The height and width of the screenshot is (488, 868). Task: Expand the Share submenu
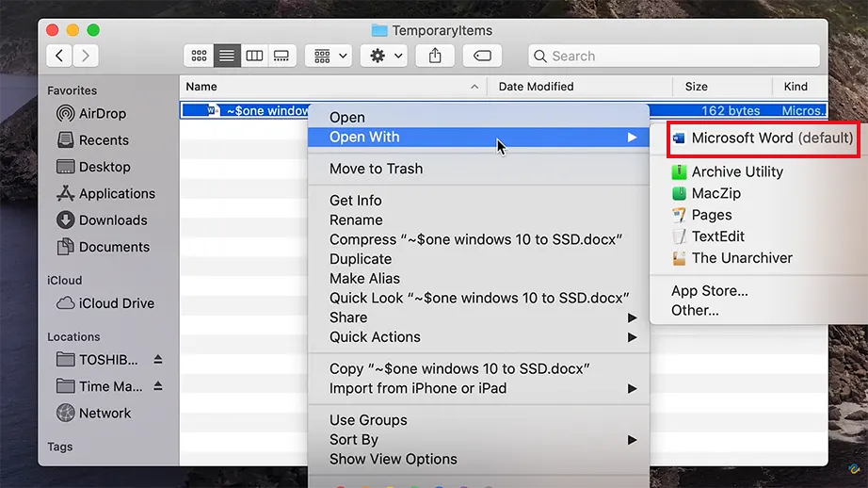click(478, 317)
